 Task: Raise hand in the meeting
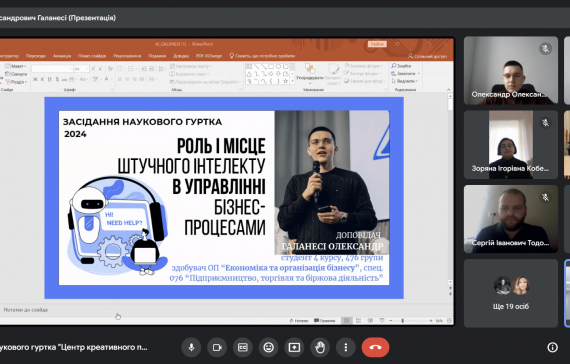point(320,347)
